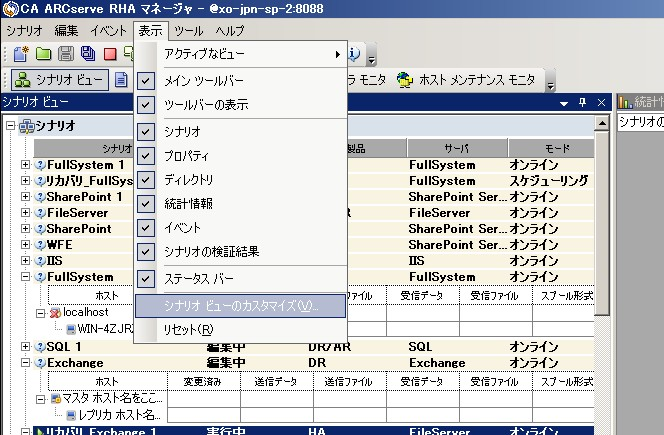
Task: Click スケジューリング mode cell text
Action: pos(549,181)
